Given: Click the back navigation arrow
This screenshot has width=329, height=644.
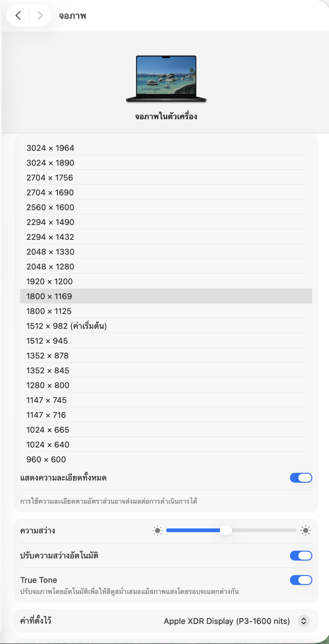Looking at the screenshot, I should pos(18,15).
